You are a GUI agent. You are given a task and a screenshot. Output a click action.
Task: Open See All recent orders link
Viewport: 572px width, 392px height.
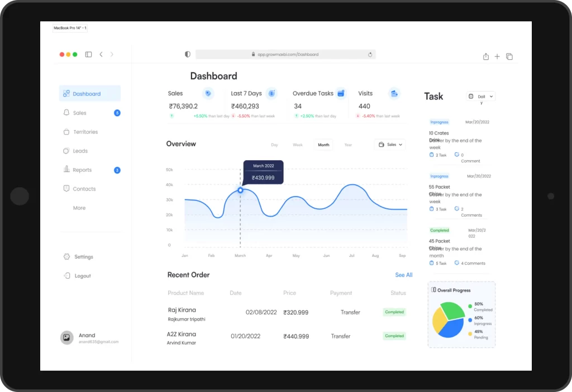[x=403, y=275]
